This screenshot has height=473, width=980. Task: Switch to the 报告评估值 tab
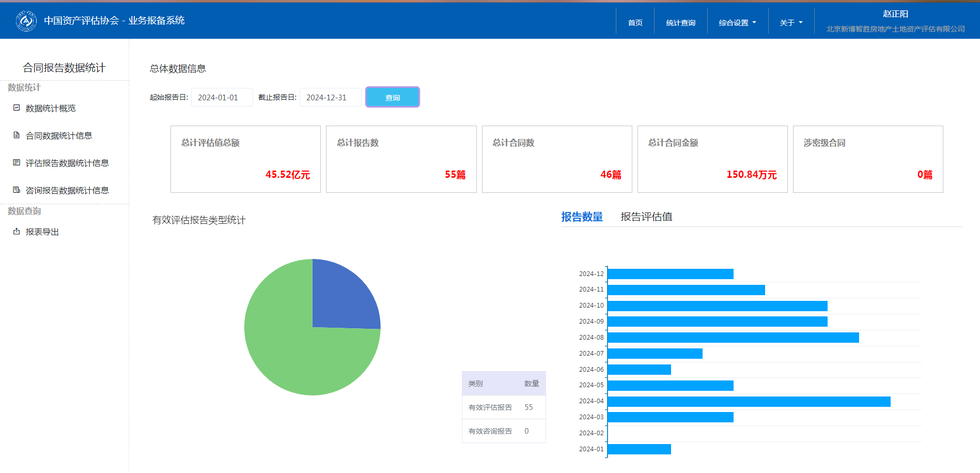[x=646, y=217]
